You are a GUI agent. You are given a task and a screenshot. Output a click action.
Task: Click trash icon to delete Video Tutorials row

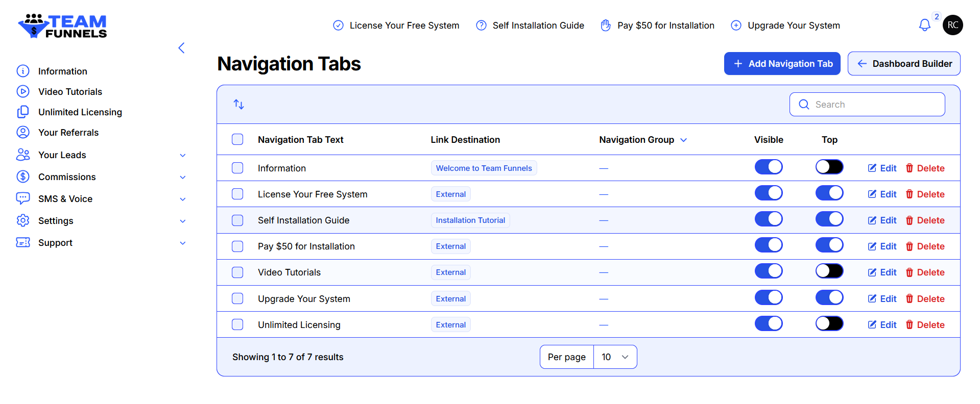click(x=909, y=272)
